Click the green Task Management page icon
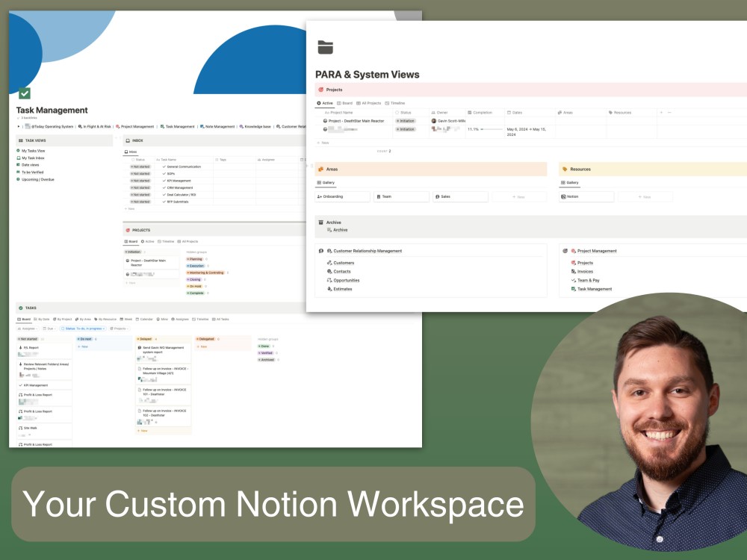The height and width of the screenshot is (560, 747). click(25, 93)
